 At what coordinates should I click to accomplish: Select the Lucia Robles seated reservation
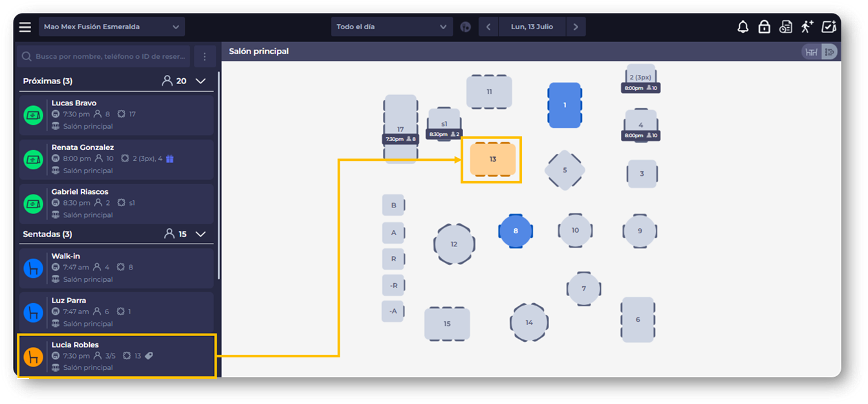point(116,356)
